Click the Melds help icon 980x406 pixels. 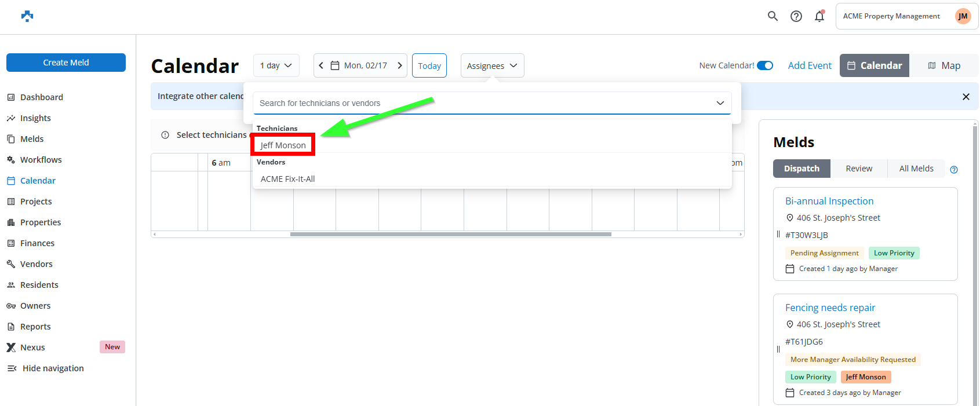point(954,170)
